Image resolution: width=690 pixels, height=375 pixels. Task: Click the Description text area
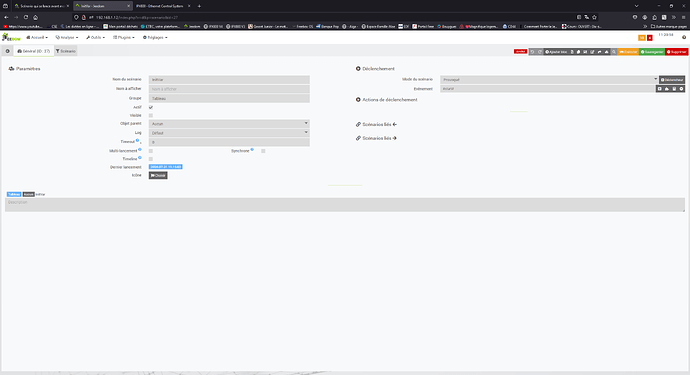coord(345,205)
